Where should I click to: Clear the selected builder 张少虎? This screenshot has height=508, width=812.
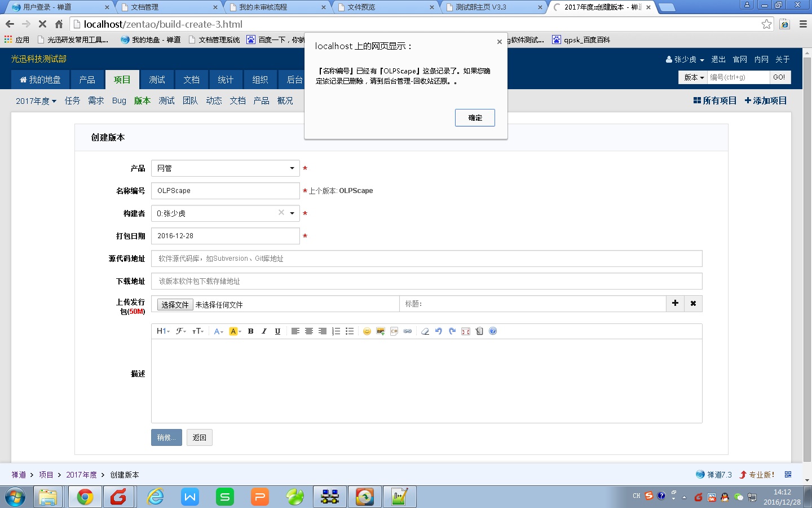click(281, 212)
